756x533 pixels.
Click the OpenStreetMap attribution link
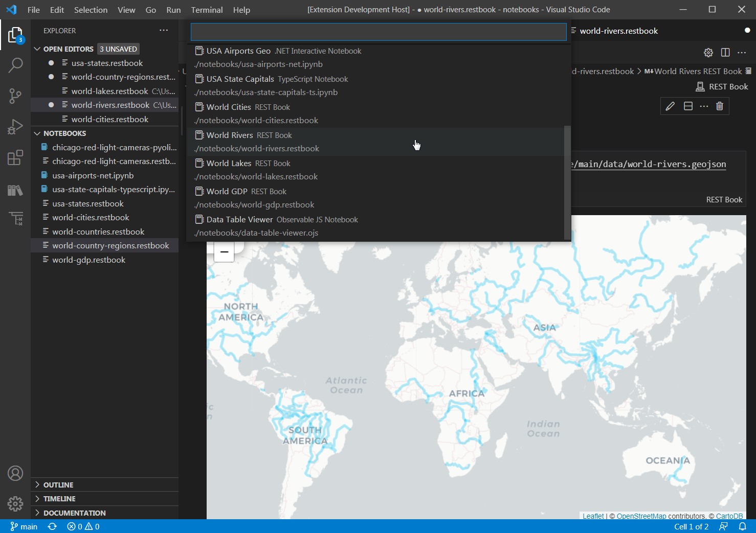point(641,516)
